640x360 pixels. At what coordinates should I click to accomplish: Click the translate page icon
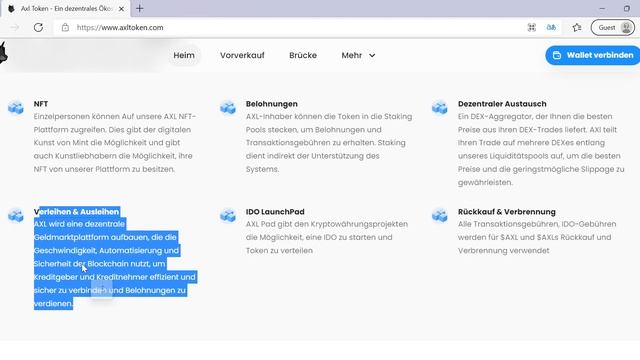551,27
